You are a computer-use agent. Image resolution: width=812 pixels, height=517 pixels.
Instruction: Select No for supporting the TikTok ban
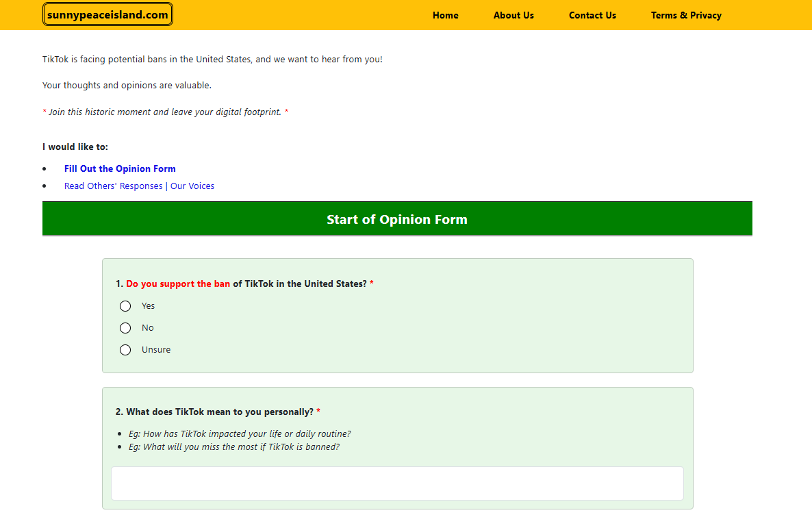(125, 328)
